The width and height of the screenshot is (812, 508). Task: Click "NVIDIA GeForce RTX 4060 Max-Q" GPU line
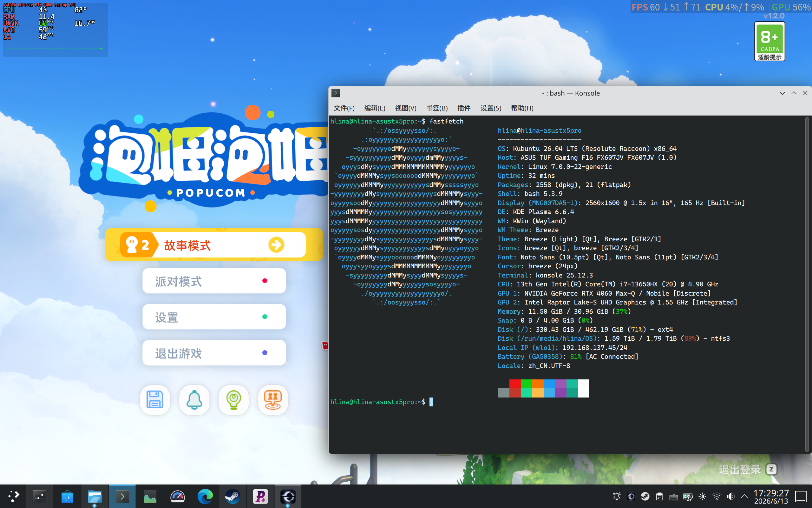(x=580, y=293)
